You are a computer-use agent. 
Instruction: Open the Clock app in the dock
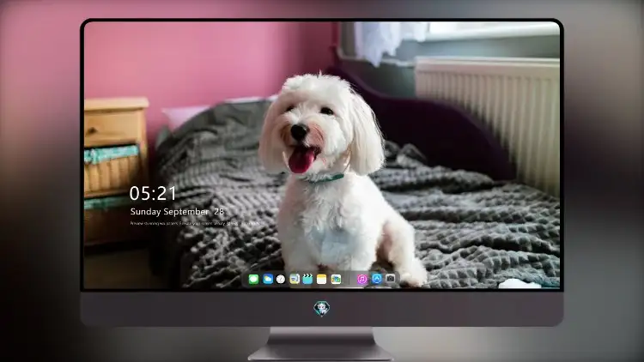[x=281, y=279]
